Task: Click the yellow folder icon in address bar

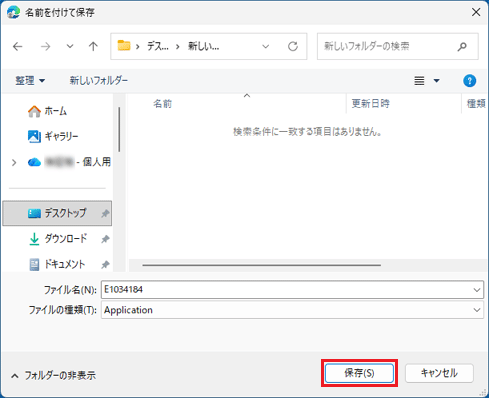Action: pos(124,46)
